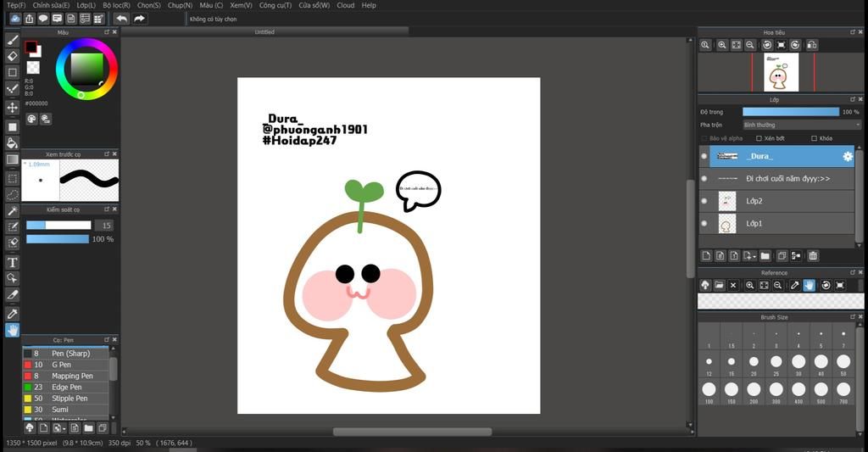Click the cloud icon in the top toolbar
Screen dimensions: 868x452
[15, 19]
